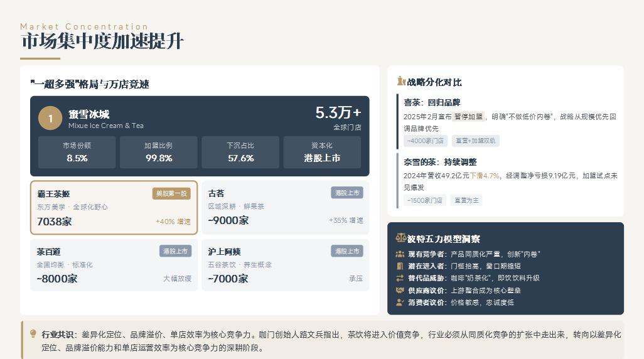Click the 下滑4.7% highlighted figure

coord(485,176)
